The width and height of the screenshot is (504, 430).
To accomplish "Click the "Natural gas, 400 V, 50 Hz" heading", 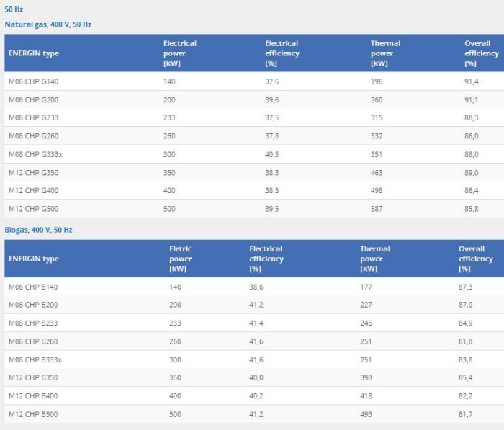I will (48, 24).
